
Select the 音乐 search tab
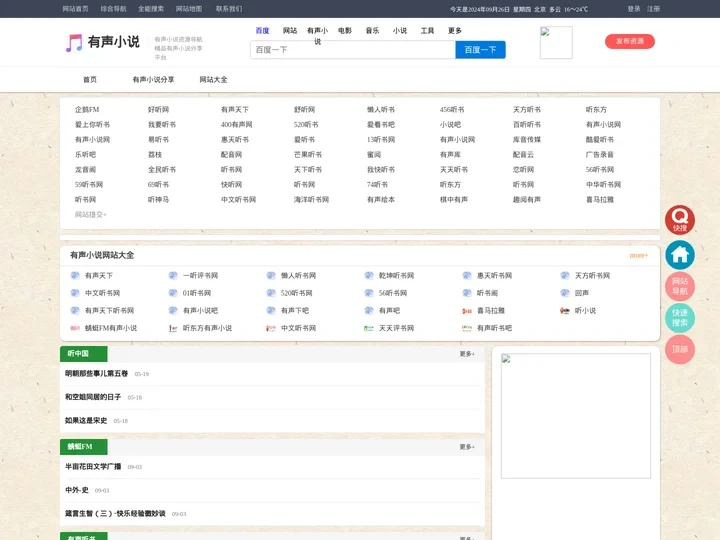(372, 30)
